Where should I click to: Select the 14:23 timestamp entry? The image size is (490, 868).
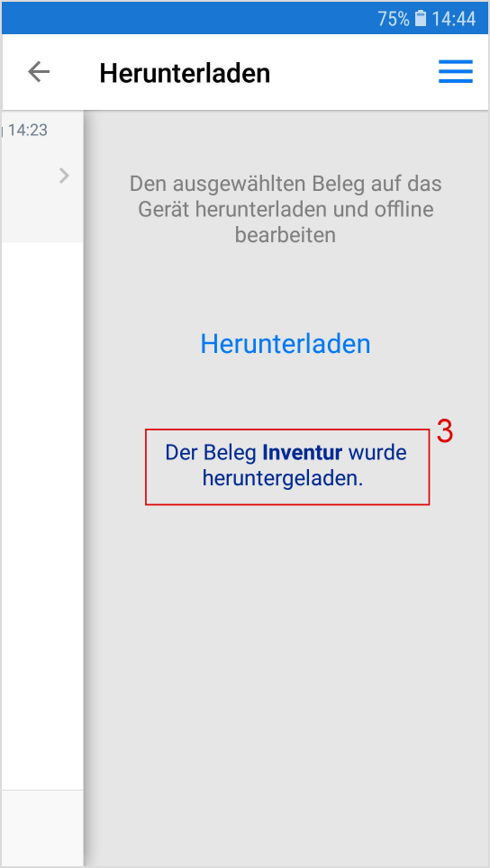pyautogui.click(x=27, y=130)
